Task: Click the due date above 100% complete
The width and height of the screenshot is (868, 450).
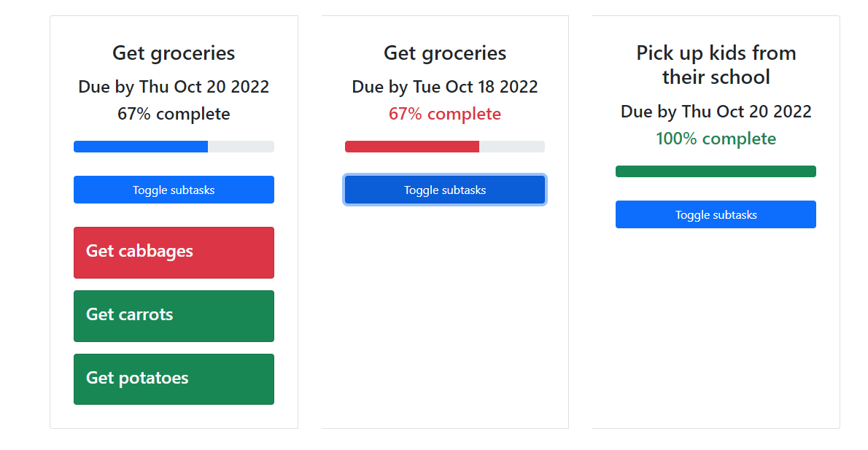Action: tap(716, 112)
